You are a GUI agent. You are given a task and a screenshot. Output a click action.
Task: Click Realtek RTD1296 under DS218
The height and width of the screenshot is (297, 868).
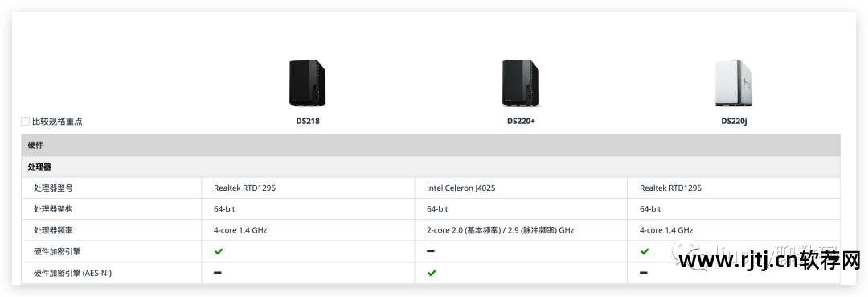coord(244,188)
